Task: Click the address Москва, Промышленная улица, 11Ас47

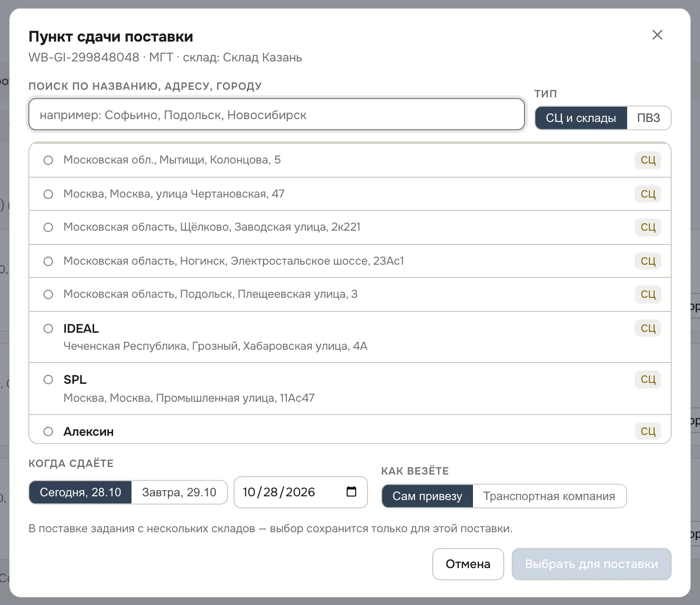Action: [189, 398]
